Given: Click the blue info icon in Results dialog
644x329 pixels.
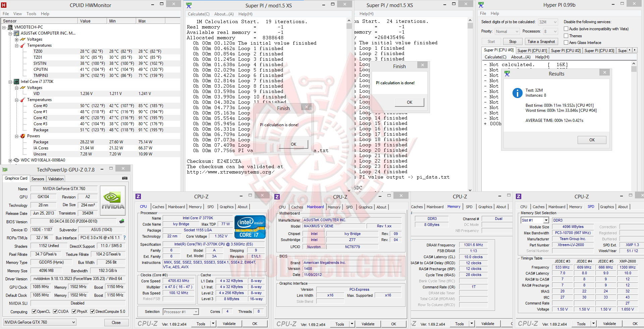Looking at the screenshot, I should point(518,93).
